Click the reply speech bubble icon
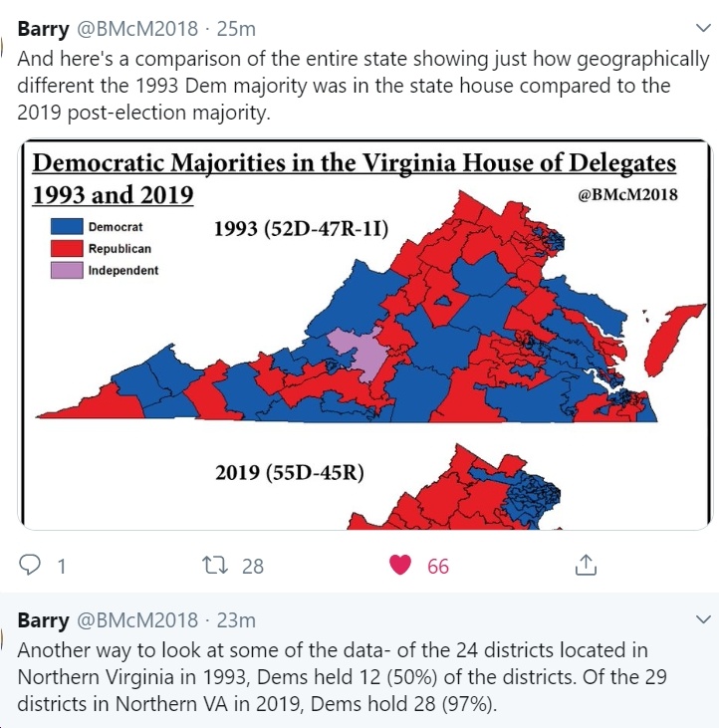The height and width of the screenshot is (728, 719). (30, 565)
